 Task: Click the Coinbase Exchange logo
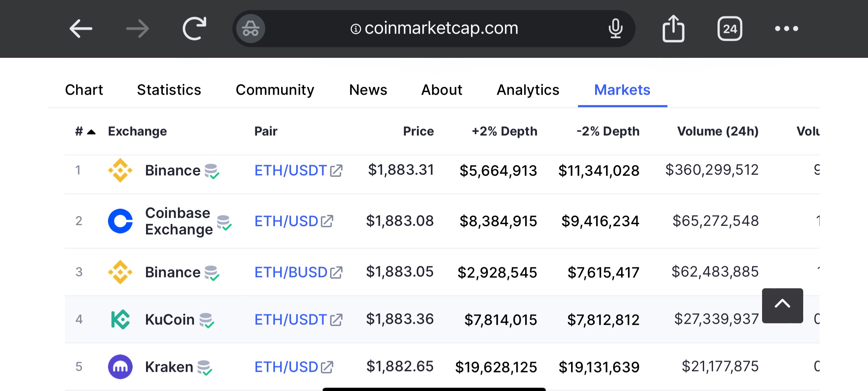pyautogui.click(x=120, y=221)
